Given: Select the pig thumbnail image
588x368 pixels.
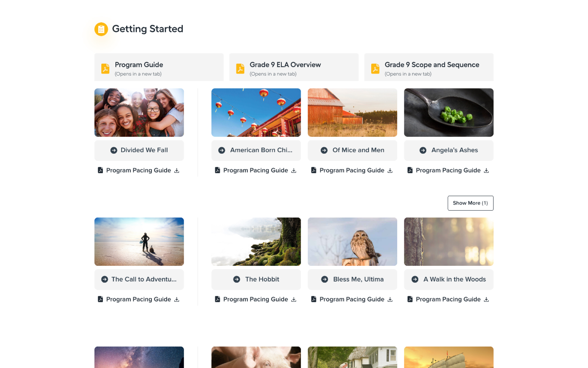Looking at the screenshot, I should [256, 357].
